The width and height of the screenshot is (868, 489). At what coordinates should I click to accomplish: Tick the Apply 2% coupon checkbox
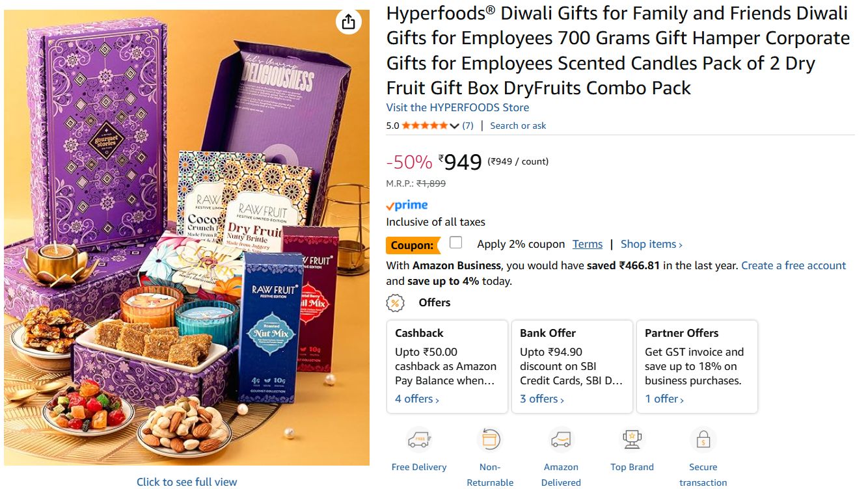point(456,243)
